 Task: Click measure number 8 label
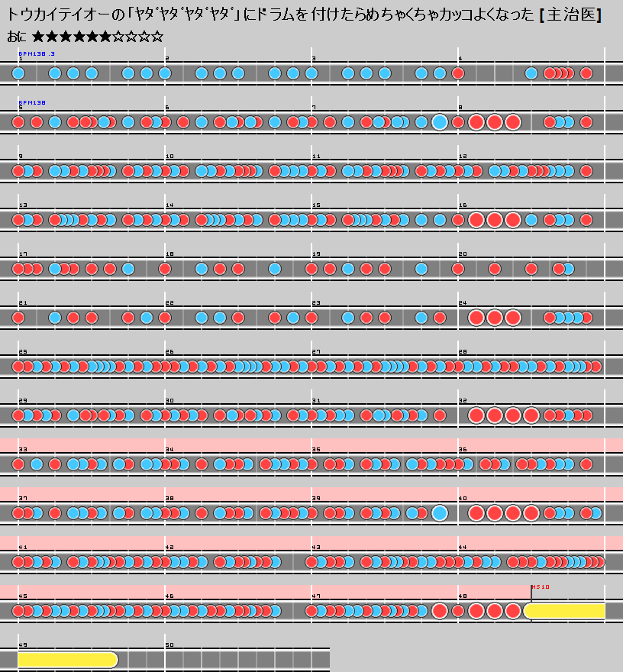(x=460, y=108)
